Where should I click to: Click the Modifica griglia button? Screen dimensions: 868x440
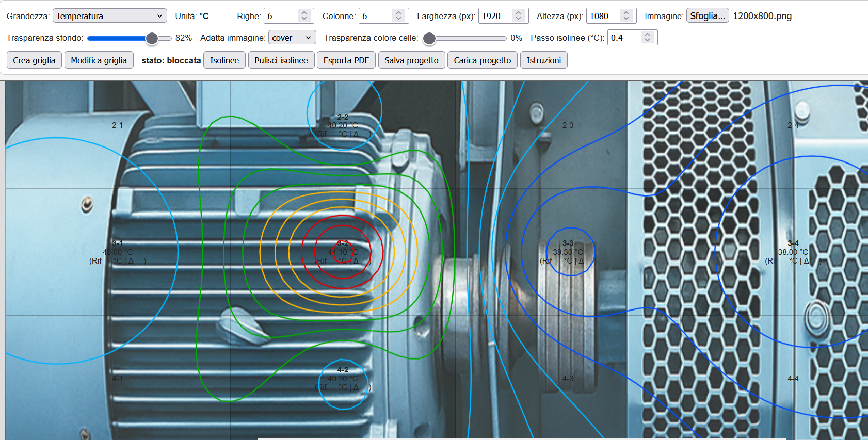click(x=99, y=60)
